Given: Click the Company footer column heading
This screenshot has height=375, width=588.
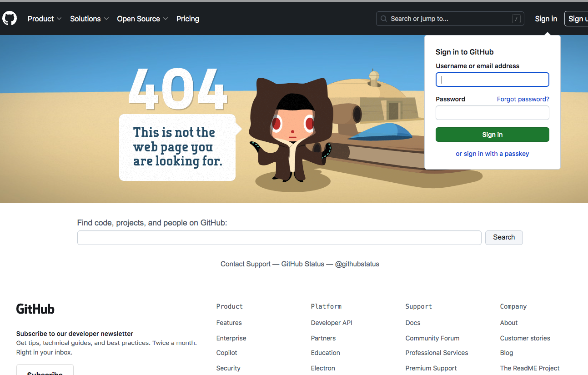Looking at the screenshot, I should (x=513, y=306).
